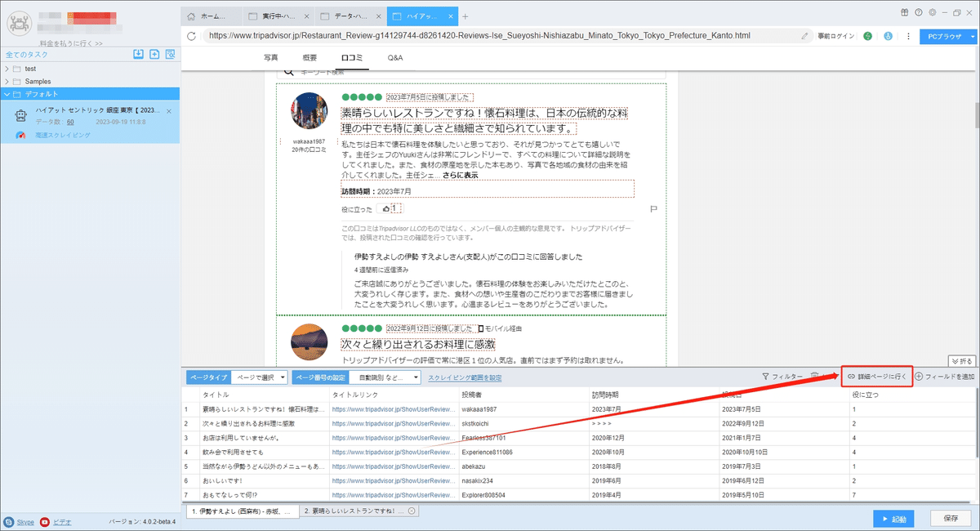Click reviewer wakaaa1987 profile photo
The width and height of the screenshot is (980, 531).
310,112
